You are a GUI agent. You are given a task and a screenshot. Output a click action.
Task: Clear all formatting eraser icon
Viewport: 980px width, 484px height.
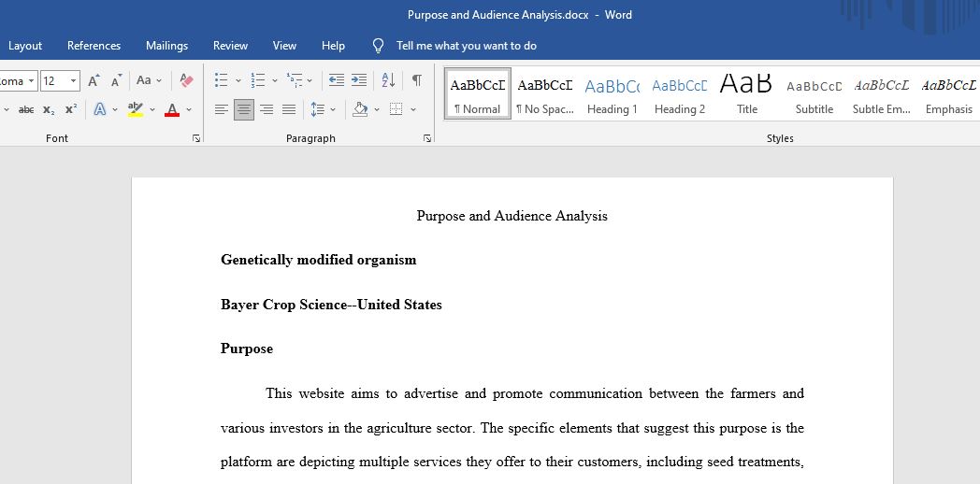point(186,80)
